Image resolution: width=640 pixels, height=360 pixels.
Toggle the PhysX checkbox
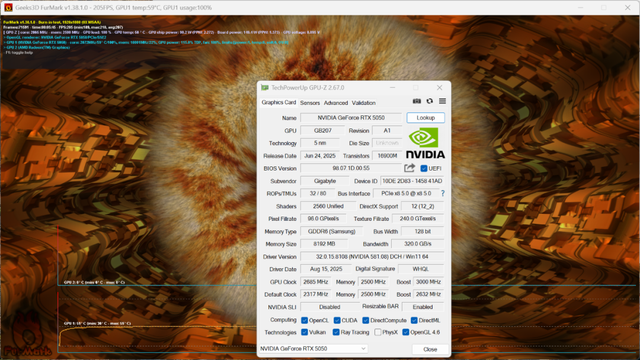[378, 332]
